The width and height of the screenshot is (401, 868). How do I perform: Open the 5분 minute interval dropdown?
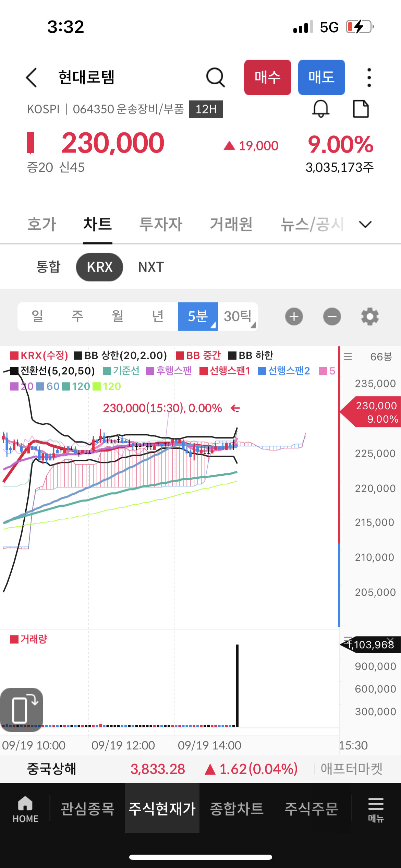(x=198, y=316)
